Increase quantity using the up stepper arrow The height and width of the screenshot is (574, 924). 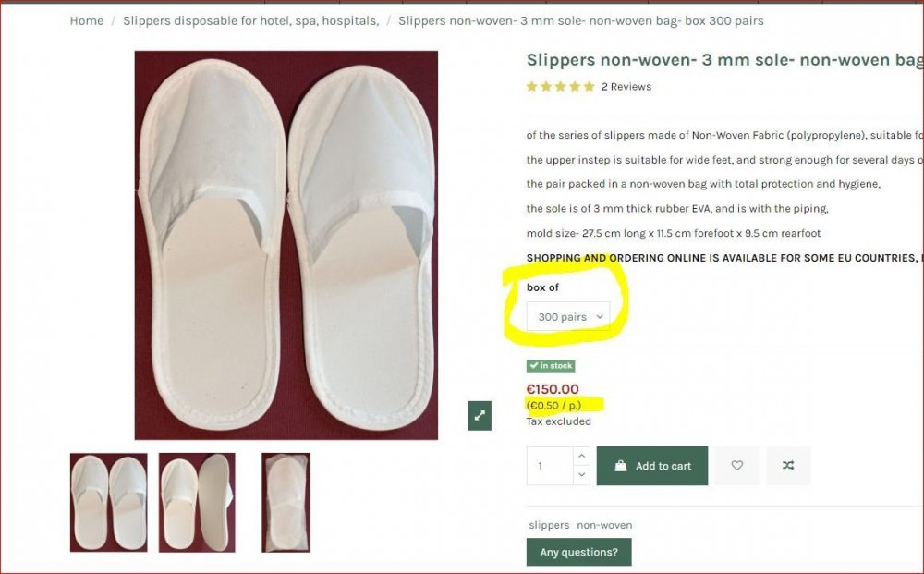pos(581,457)
